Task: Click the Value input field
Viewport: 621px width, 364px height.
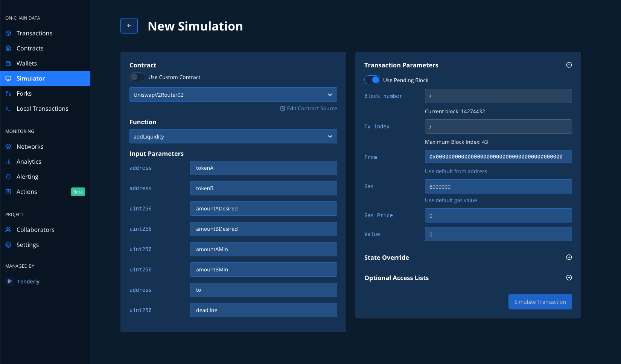Action: (498, 234)
